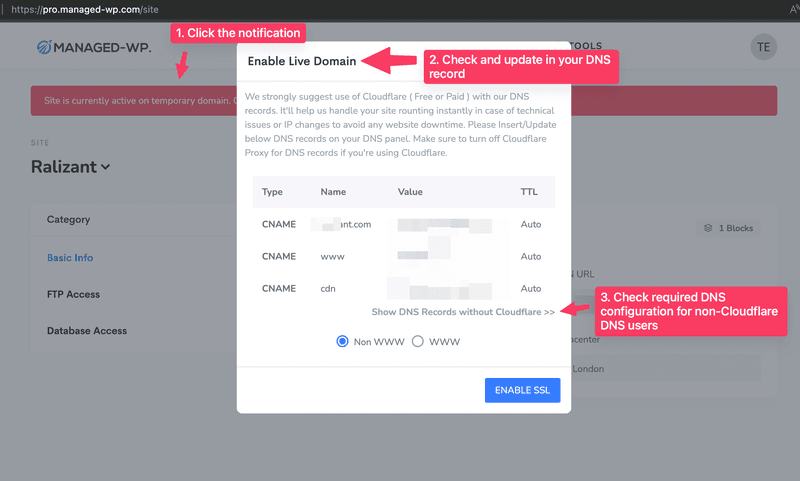Click the red temporary domain notification banner
800x481 pixels.
click(404, 100)
